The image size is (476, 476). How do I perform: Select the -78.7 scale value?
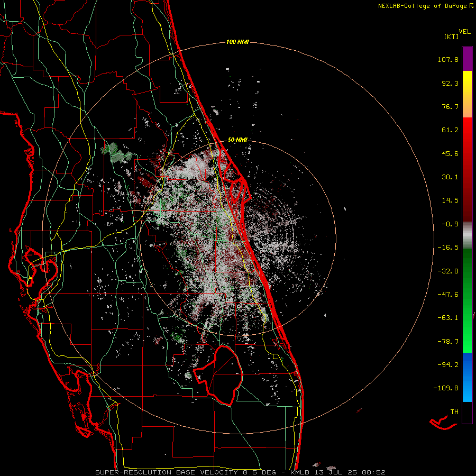click(x=448, y=342)
